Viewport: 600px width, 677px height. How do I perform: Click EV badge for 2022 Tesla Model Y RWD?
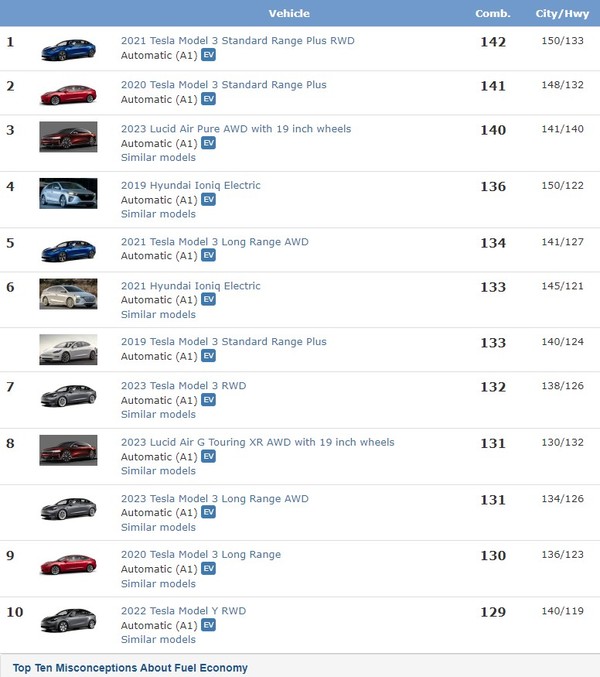[208, 626]
